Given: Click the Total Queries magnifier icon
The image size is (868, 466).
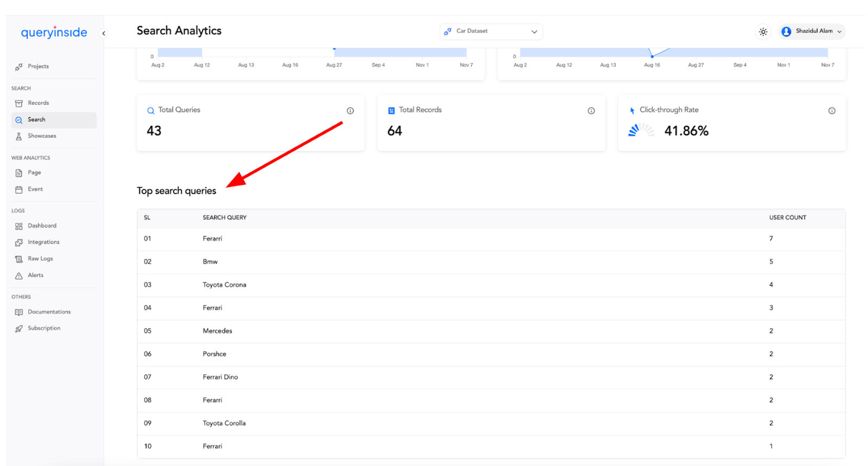Looking at the screenshot, I should [151, 111].
